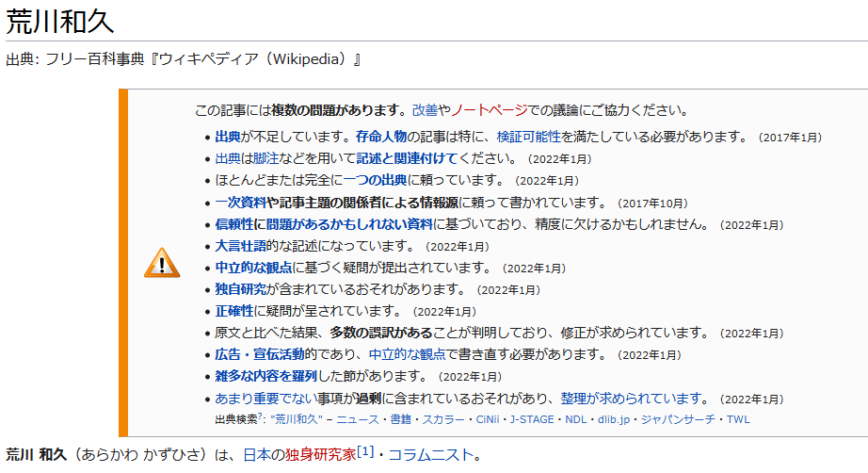Image resolution: width=868 pixels, height=473 pixels.
Task: Open 中立的な観点 link in 疑問が提出 bullet
Action: 253,268
